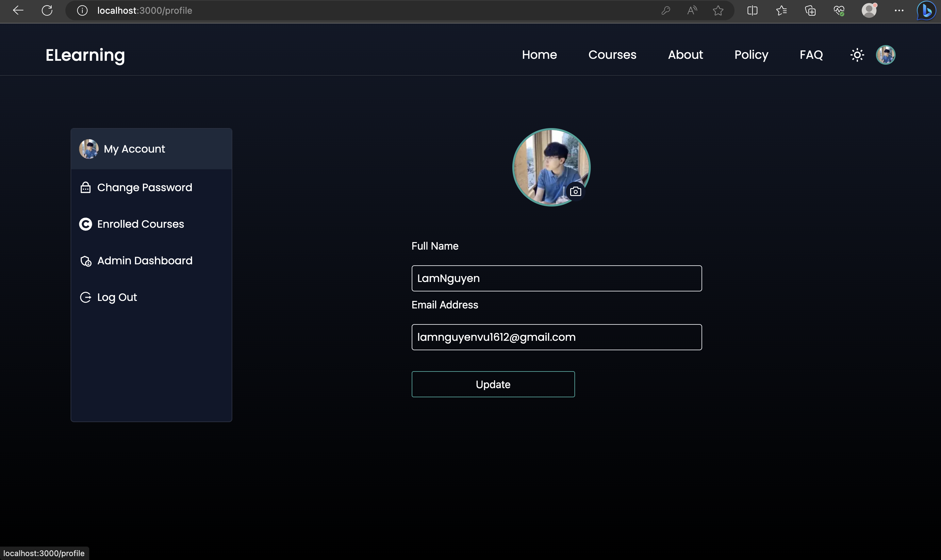
Task: Click the Full Name input field
Action: [556, 278]
